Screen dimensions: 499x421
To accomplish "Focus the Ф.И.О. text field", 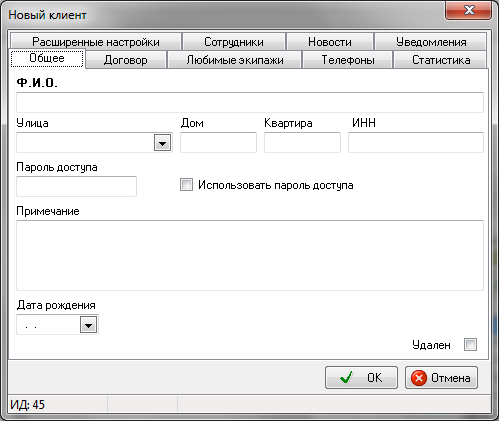I will pyautogui.click(x=250, y=102).
